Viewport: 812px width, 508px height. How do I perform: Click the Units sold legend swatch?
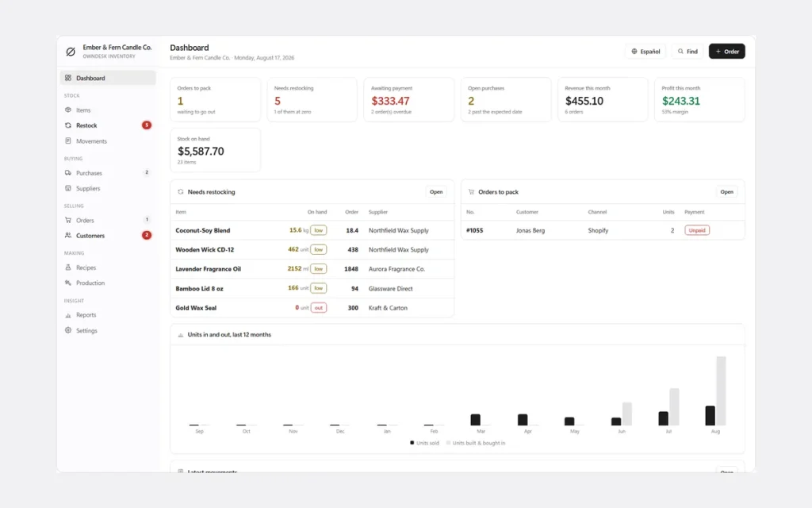pyautogui.click(x=412, y=443)
